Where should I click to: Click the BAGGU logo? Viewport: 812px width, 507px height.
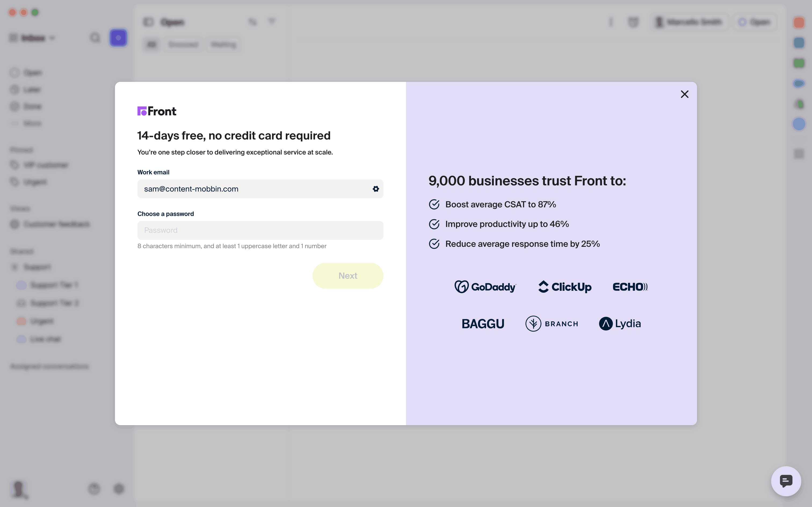click(x=483, y=324)
